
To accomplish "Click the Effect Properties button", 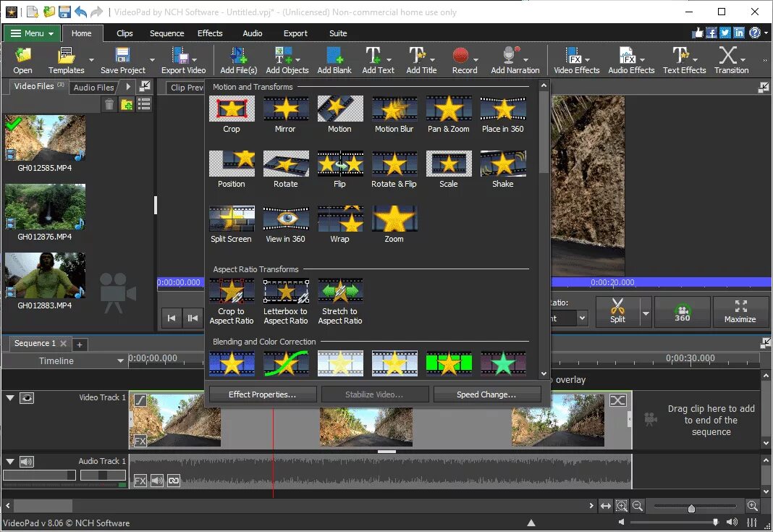I will pyautogui.click(x=263, y=394).
